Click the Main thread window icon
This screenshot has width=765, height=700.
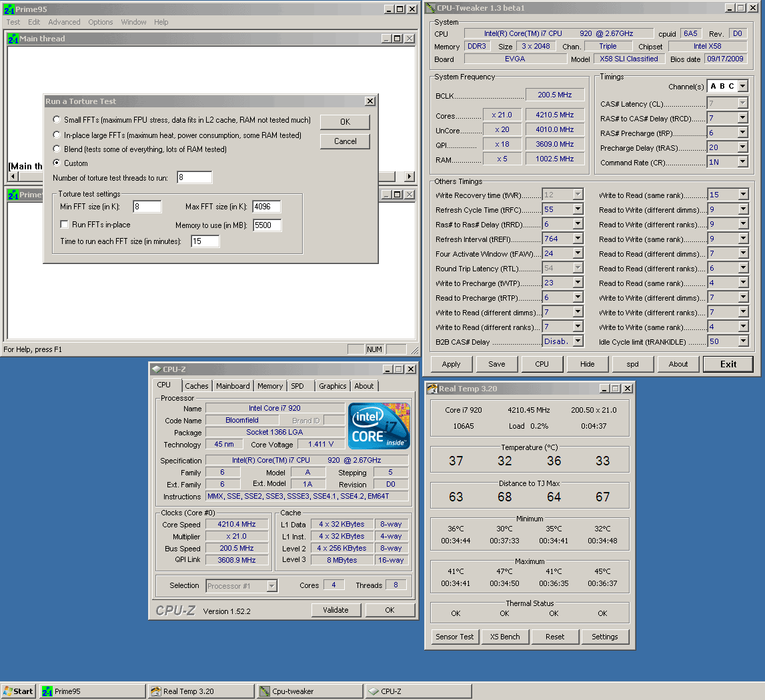13,39
